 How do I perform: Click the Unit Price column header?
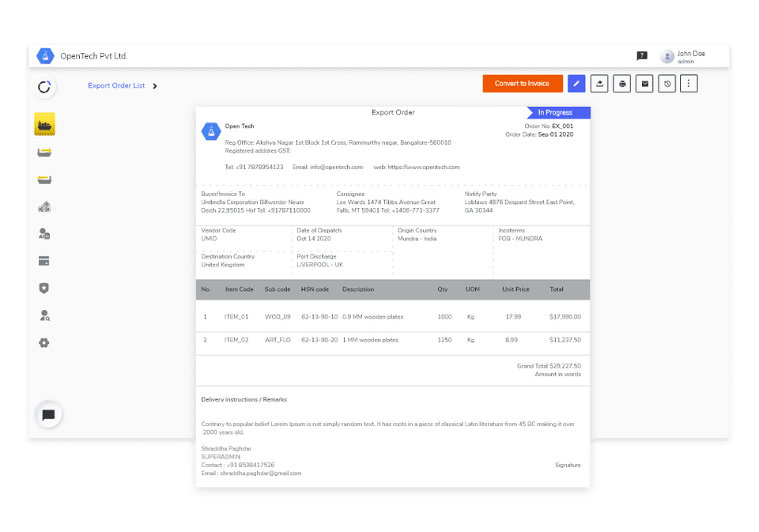pyautogui.click(x=515, y=289)
